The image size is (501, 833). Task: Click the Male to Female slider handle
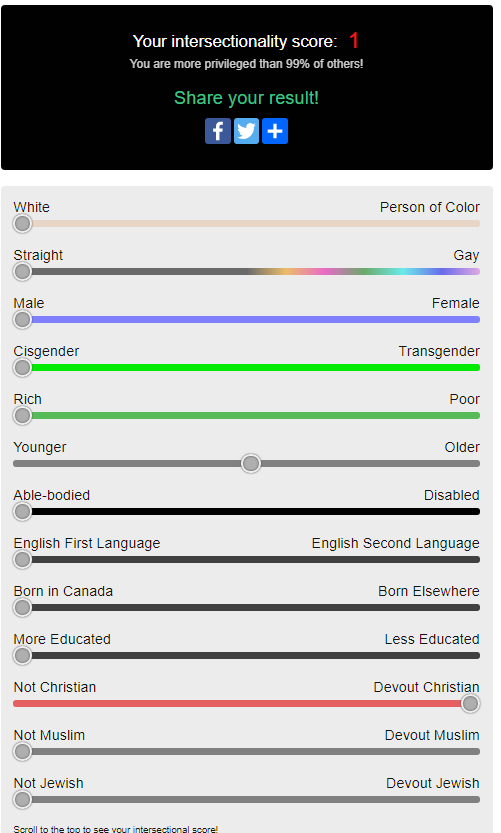tap(22, 320)
